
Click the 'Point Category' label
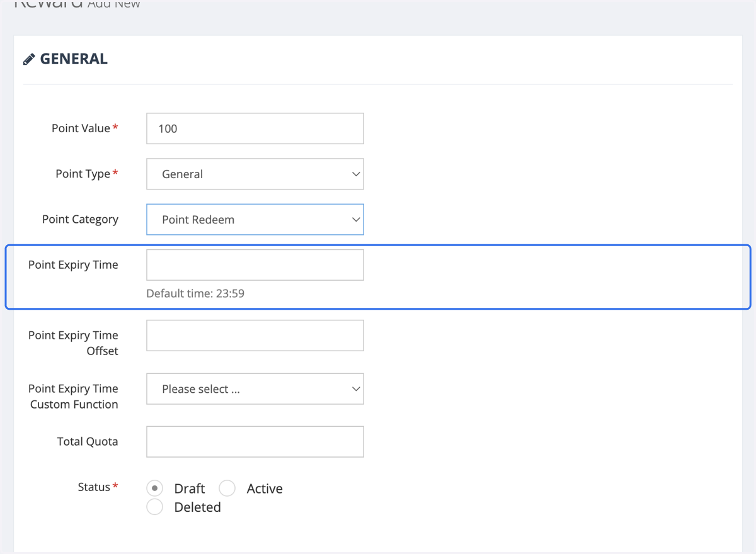[x=80, y=220]
